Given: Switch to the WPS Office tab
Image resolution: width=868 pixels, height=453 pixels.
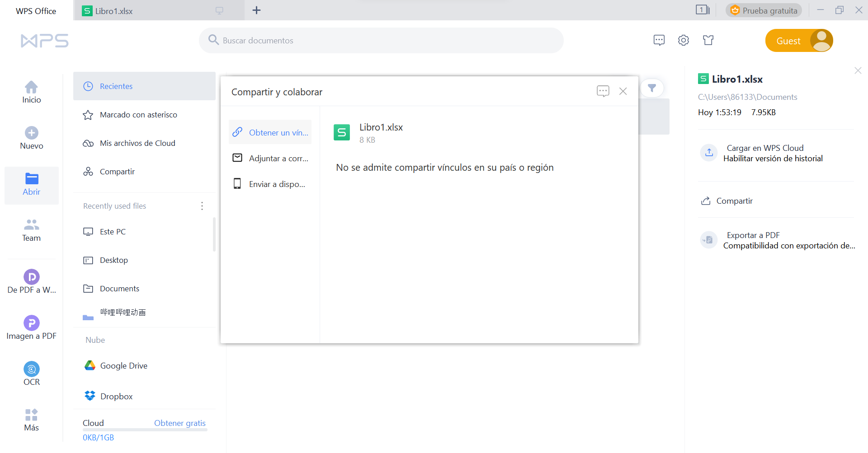Looking at the screenshot, I should tap(36, 11).
